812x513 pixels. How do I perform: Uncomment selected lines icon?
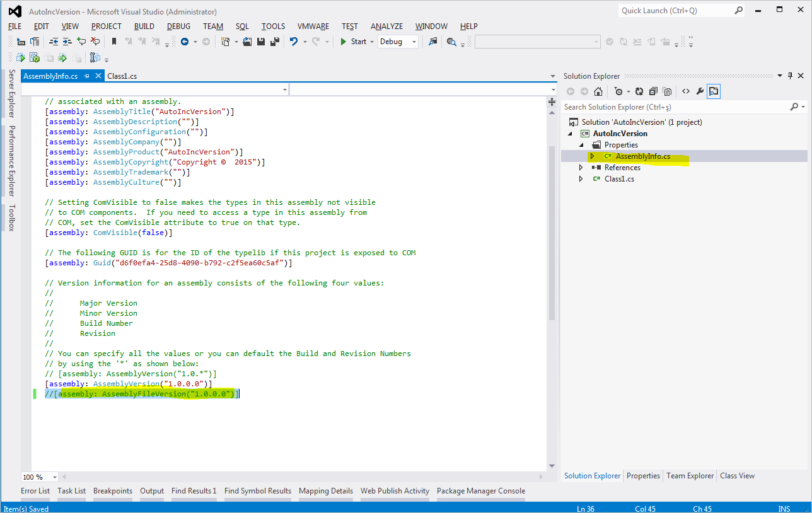pyautogui.click(x=95, y=42)
